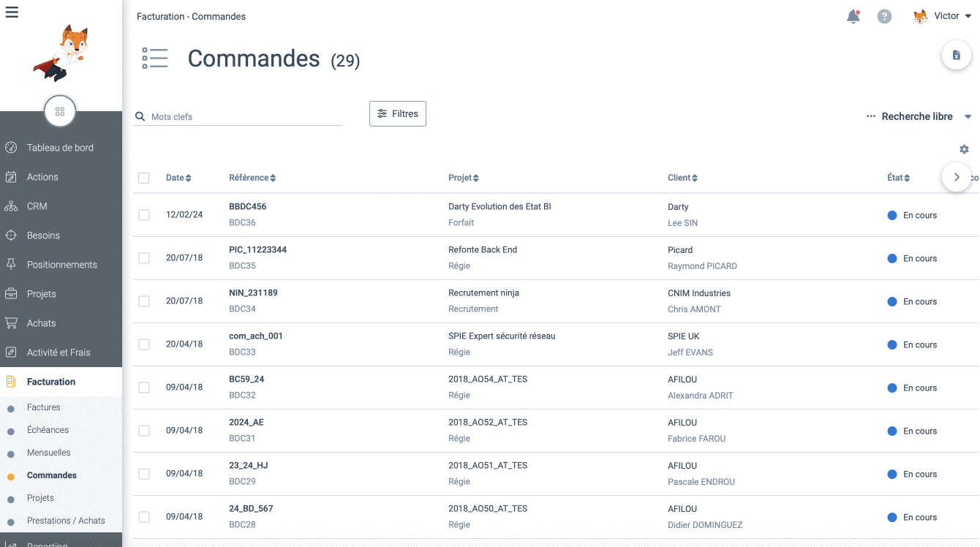
Task: Click En cours status of Darty row
Action: (912, 216)
